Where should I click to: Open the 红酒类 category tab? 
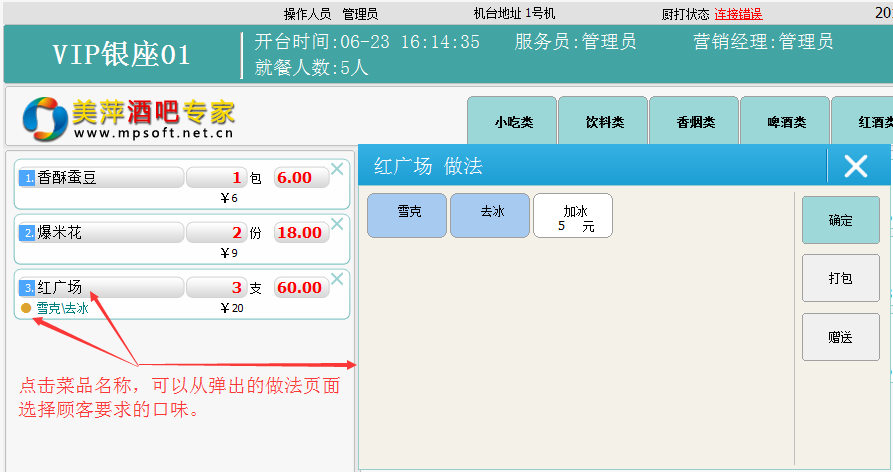[865, 123]
